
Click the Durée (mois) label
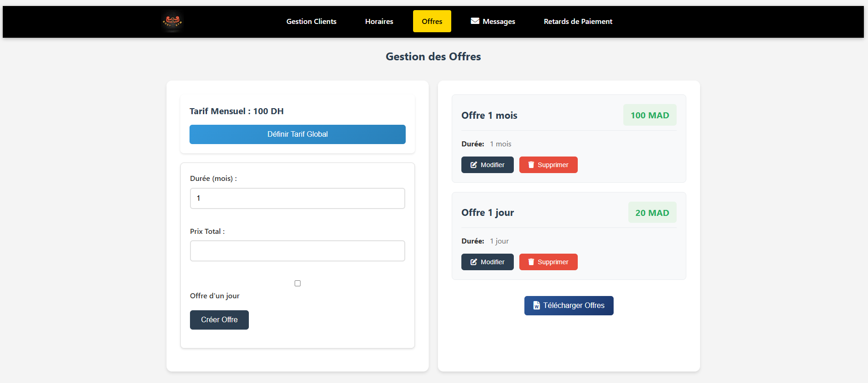213,179
